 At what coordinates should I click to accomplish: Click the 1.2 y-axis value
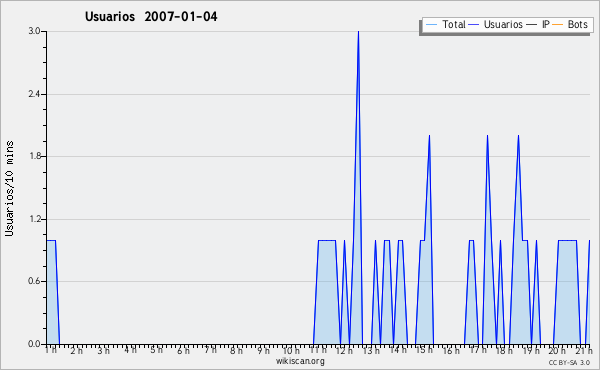(35, 219)
